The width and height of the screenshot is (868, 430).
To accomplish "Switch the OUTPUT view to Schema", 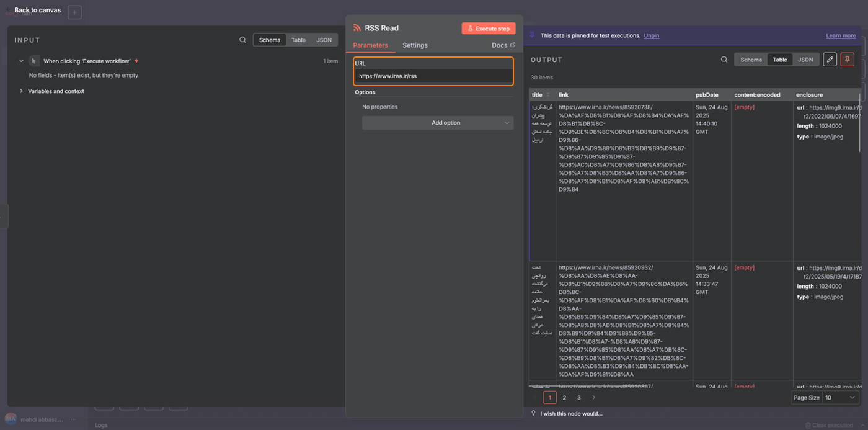I will pyautogui.click(x=751, y=60).
